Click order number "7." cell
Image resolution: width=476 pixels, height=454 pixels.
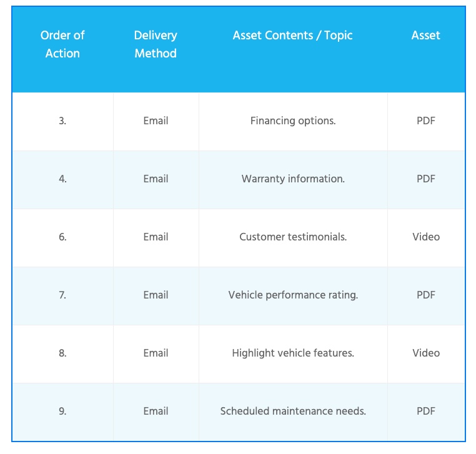(62, 295)
